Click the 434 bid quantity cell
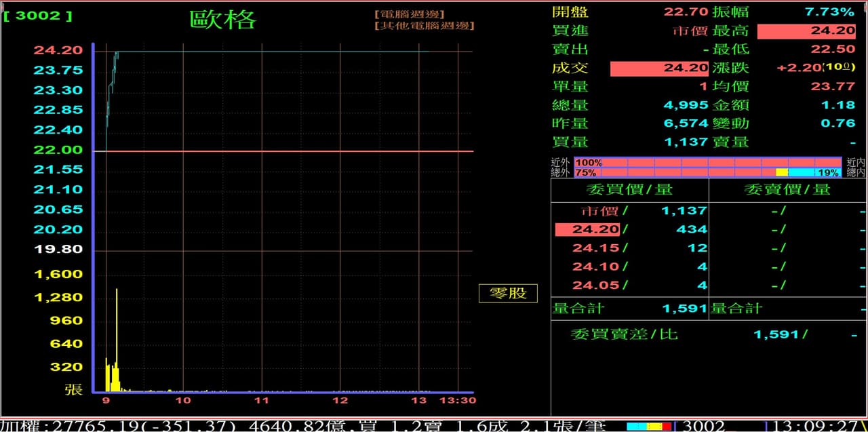 692,230
